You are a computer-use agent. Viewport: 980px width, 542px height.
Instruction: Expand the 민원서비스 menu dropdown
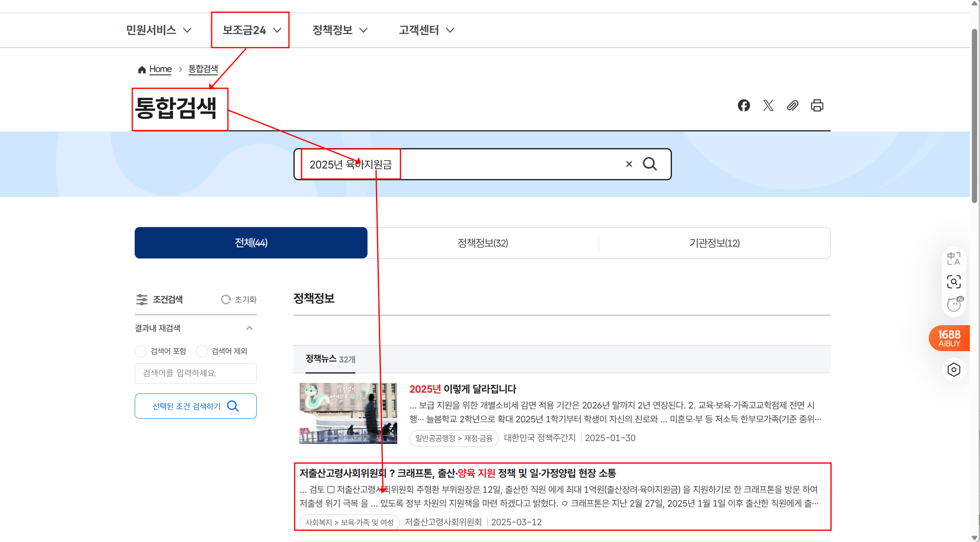tap(159, 30)
